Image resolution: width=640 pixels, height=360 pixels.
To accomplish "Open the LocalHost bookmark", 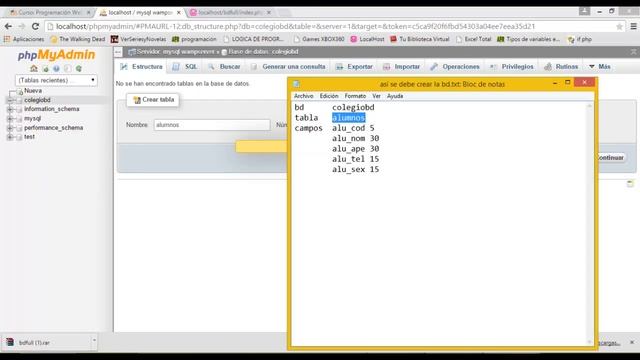I will [x=367, y=39].
